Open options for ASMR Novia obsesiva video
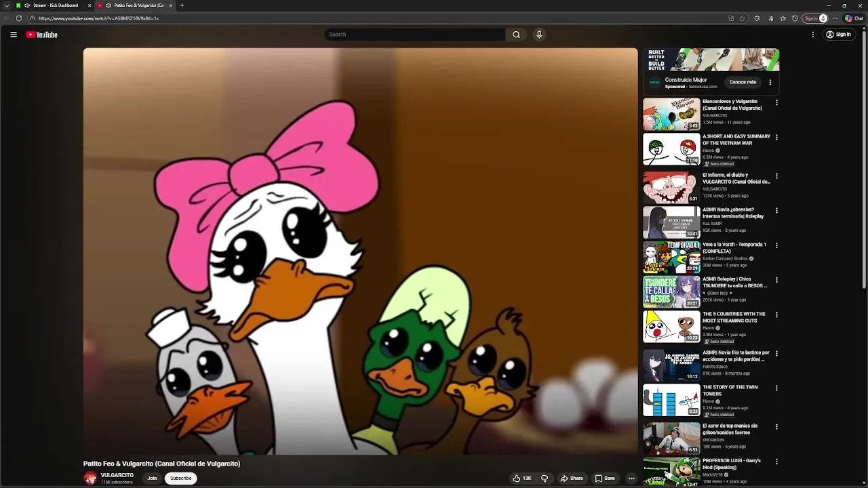The width and height of the screenshot is (868, 488). [x=776, y=211]
